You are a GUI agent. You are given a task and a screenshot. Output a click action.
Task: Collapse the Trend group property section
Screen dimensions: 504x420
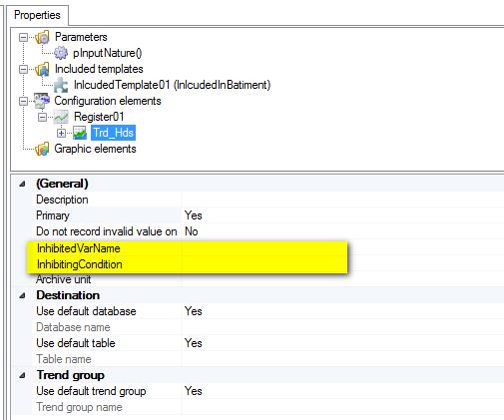tap(22, 375)
